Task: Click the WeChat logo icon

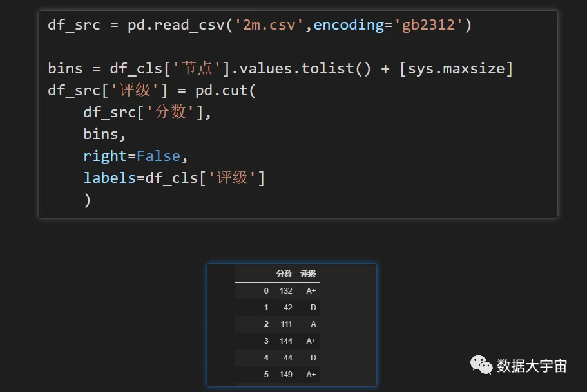Action: coord(481,365)
